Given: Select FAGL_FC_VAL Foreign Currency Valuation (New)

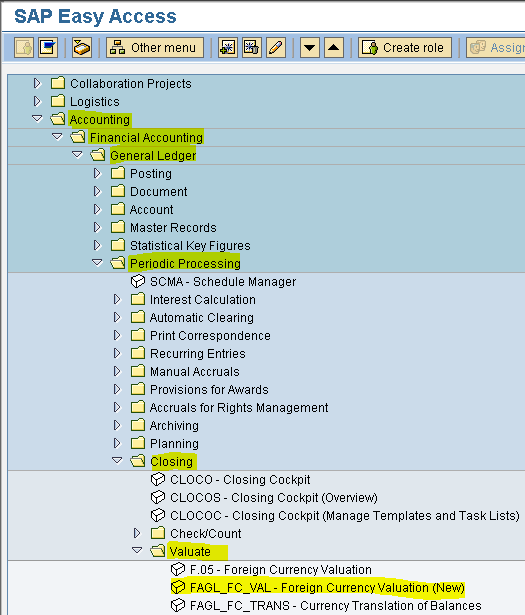Looking at the screenshot, I should pos(327,588).
